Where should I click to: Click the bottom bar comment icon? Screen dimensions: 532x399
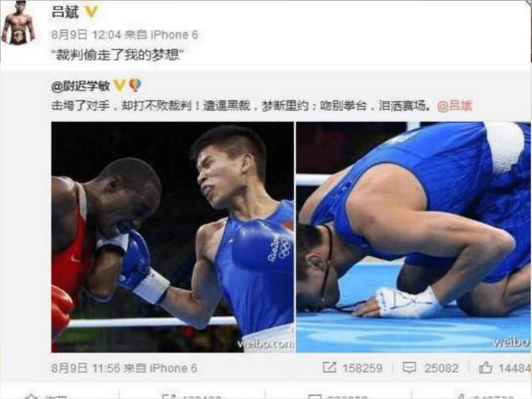(x=314, y=397)
